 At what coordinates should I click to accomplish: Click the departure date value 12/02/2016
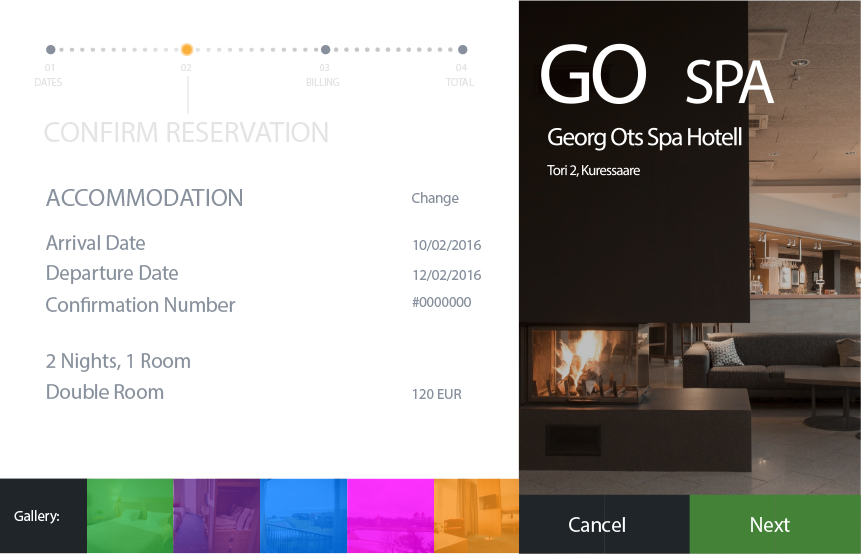tap(446, 275)
